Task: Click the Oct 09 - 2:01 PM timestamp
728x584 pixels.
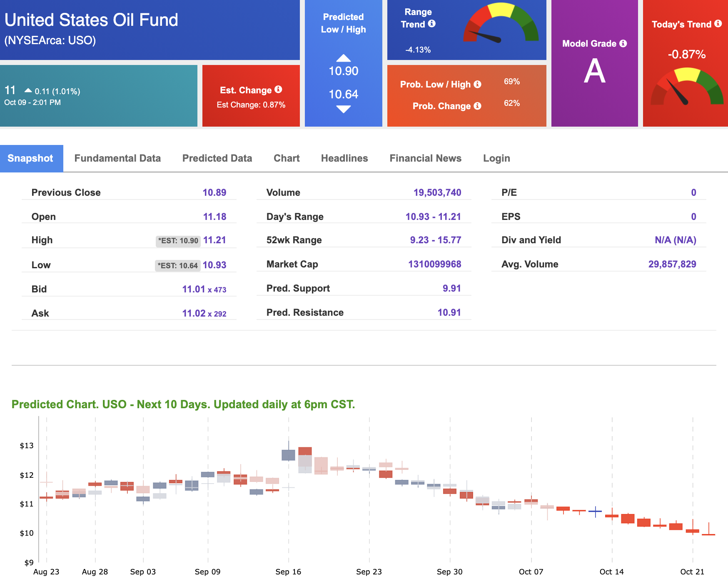Action: coord(32,102)
